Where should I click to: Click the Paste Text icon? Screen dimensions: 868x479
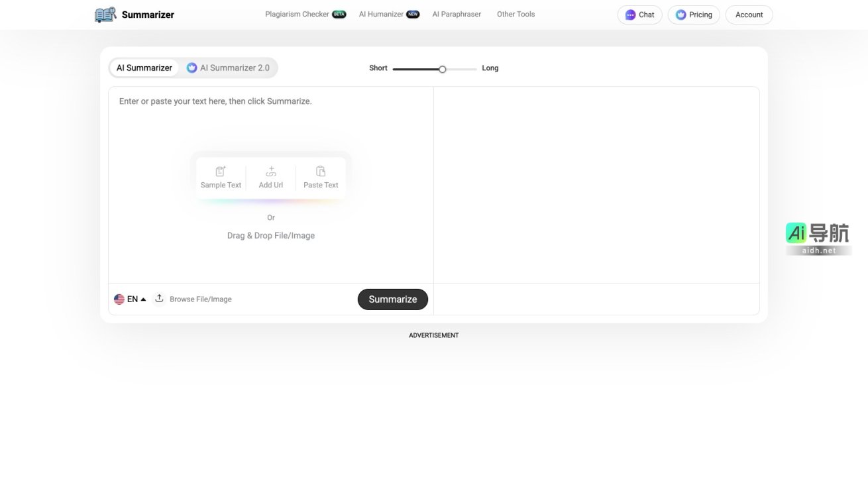320,171
